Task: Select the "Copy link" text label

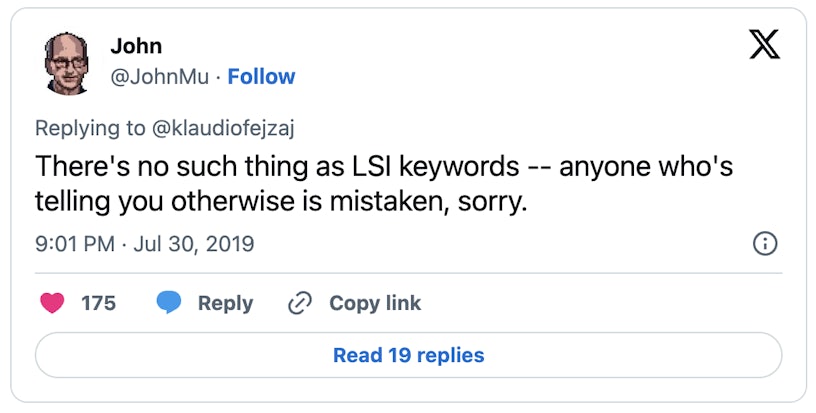Action: click(x=375, y=303)
